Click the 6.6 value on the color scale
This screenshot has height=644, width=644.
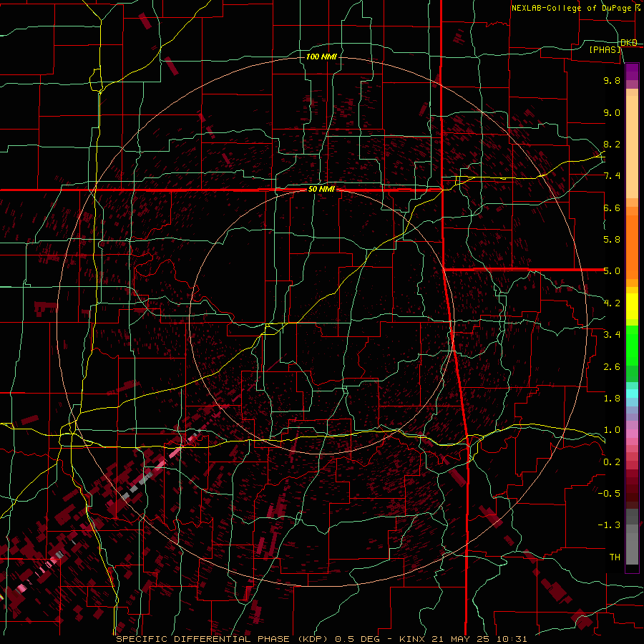click(612, 208)
